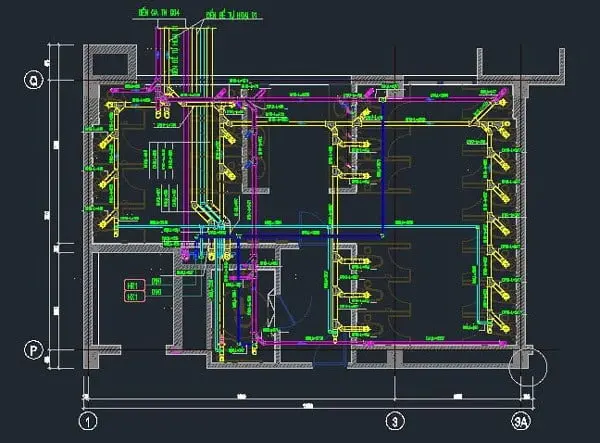Select dimension text between axes 3 and 3A
Screen dimensions: 600x443
458,396
